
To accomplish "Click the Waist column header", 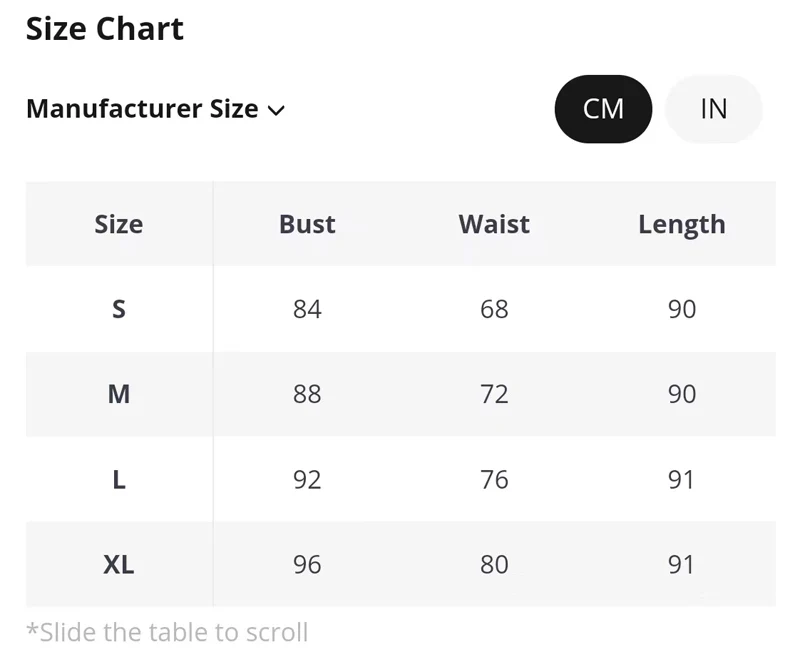I will pyautogui.click(x=494, y=224).
